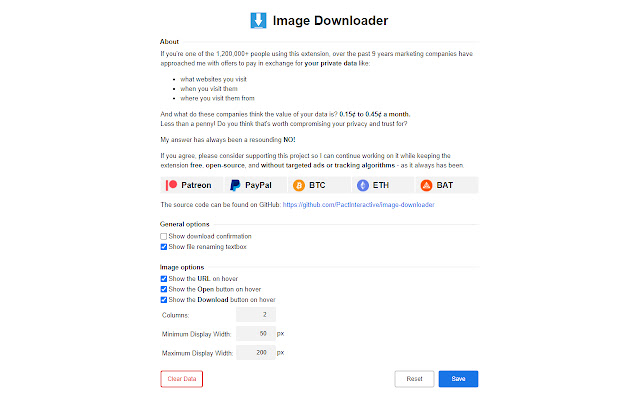The width and height of the screenshot is (640, 400).
Task: Save the extension options
Action: (x=458, y=379)
